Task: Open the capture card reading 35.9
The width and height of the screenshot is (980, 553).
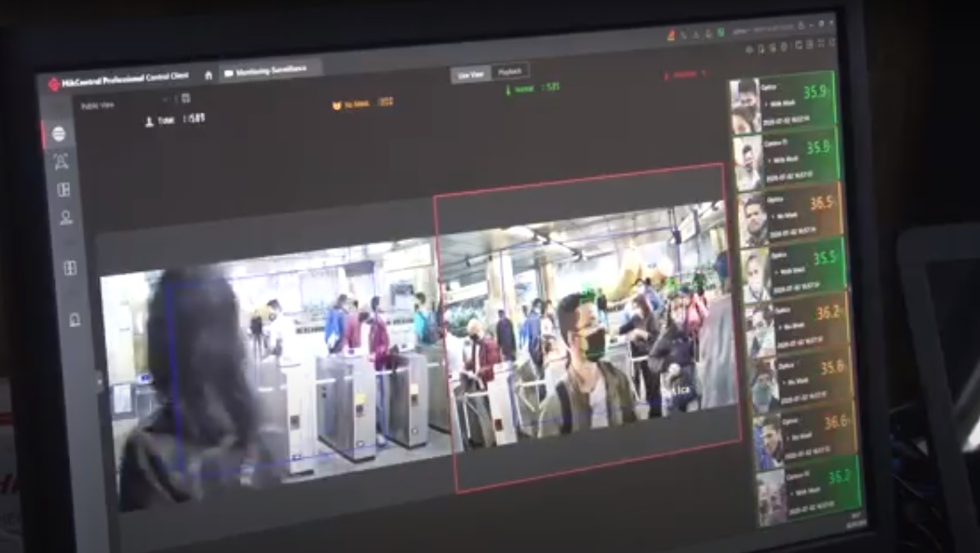Action: [x=782, y=103]
